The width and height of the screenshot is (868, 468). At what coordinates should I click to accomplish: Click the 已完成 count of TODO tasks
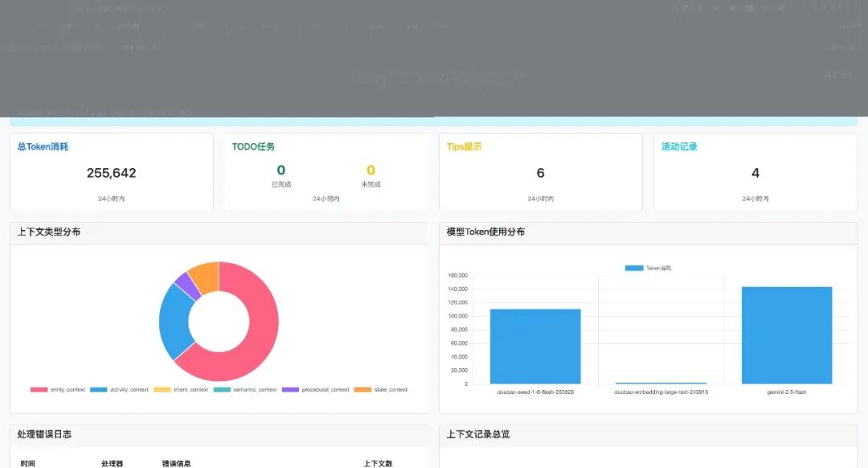click(x=281, y=170)
